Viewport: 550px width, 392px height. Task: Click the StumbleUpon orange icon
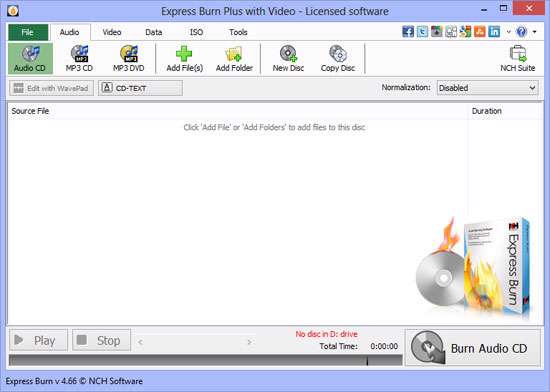coord(480,32)
